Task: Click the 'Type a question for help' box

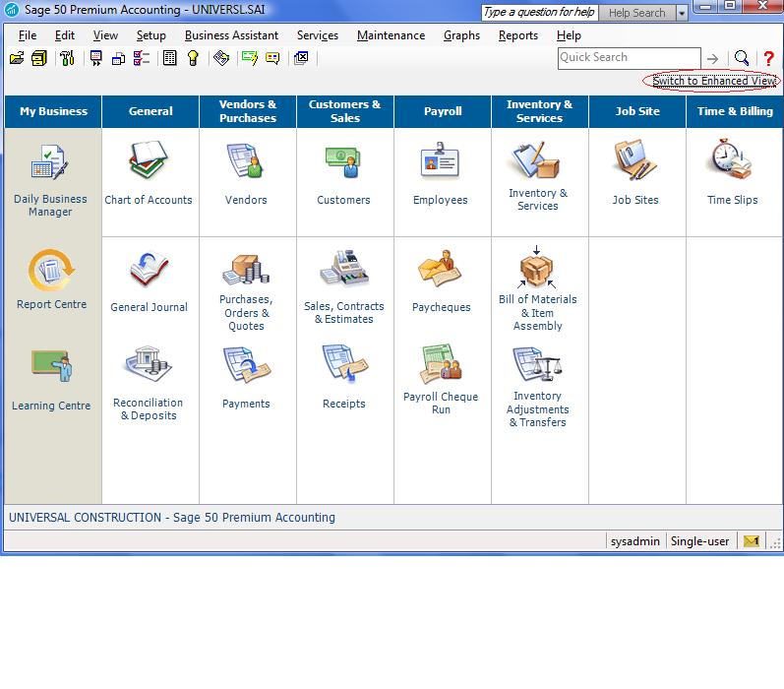Action: (x=539, y=13)
